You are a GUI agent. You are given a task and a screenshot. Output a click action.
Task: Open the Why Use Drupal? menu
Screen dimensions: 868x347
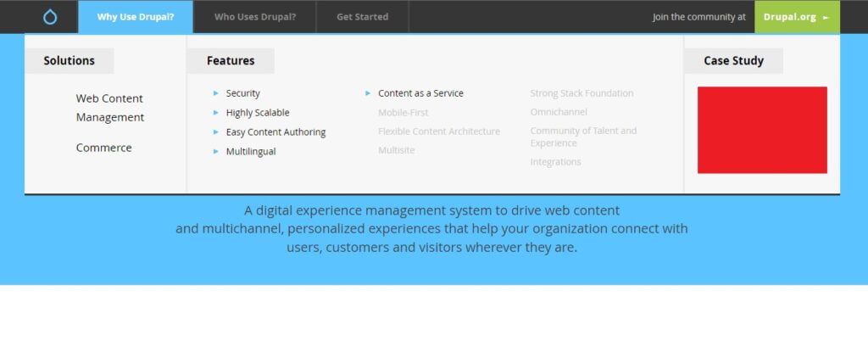point(136,17)
